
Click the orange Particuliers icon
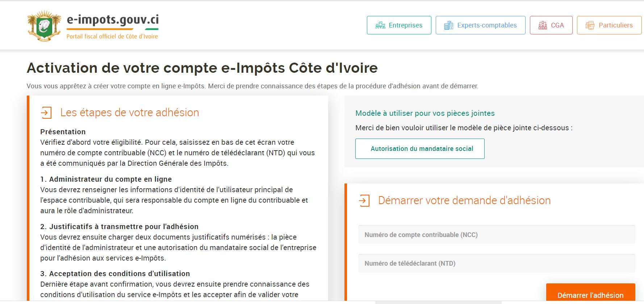point(590,25)
